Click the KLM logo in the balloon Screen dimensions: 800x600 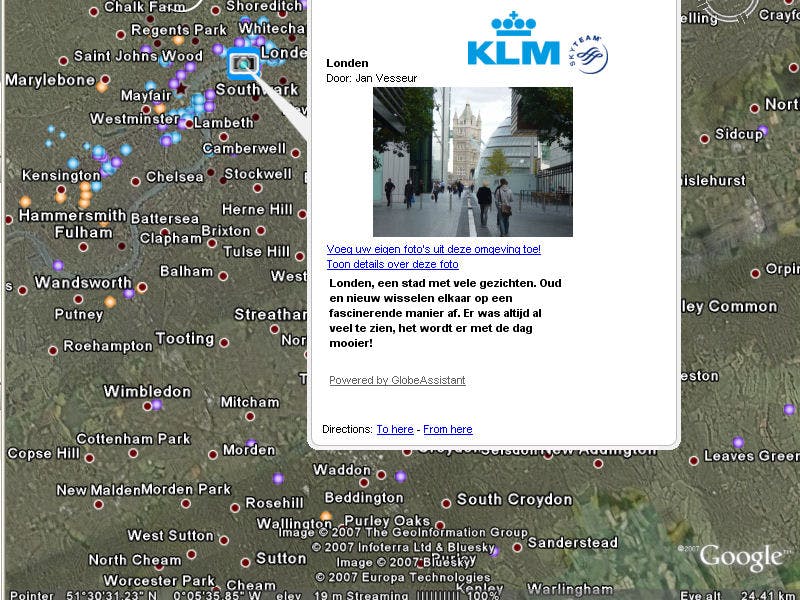coord(513,39)
